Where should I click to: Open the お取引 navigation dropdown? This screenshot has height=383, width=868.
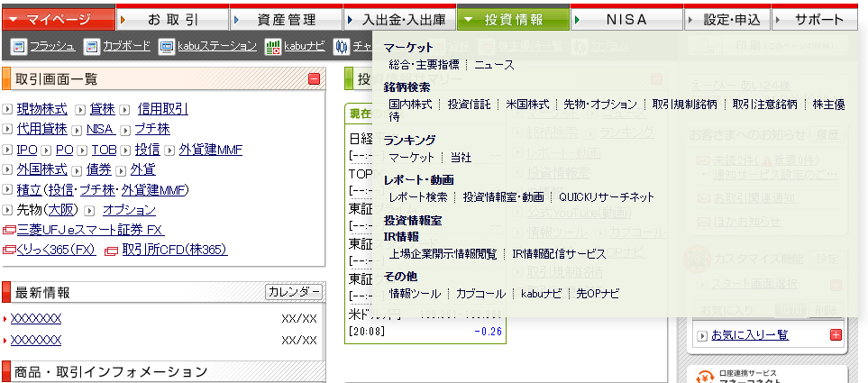tap(173, 20)
